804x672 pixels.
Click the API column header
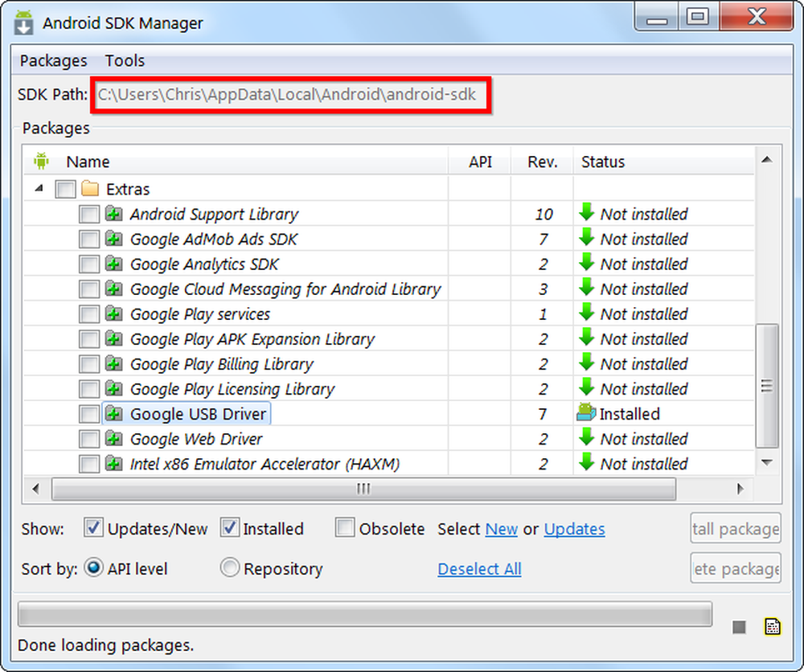tap(480, 162)
